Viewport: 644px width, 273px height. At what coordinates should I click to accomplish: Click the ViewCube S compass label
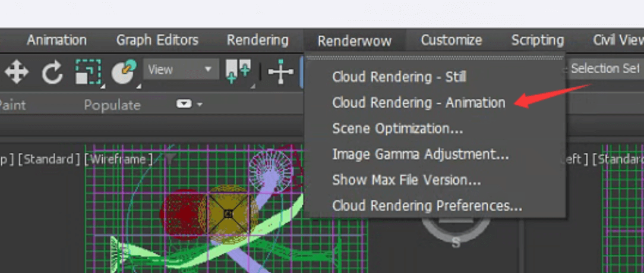coord(456,243)
